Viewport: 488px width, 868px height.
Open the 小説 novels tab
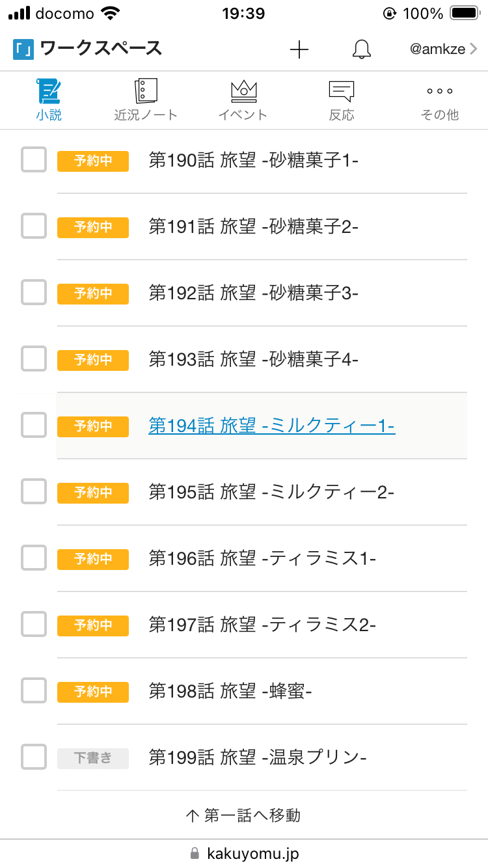(x=49, y=100)
